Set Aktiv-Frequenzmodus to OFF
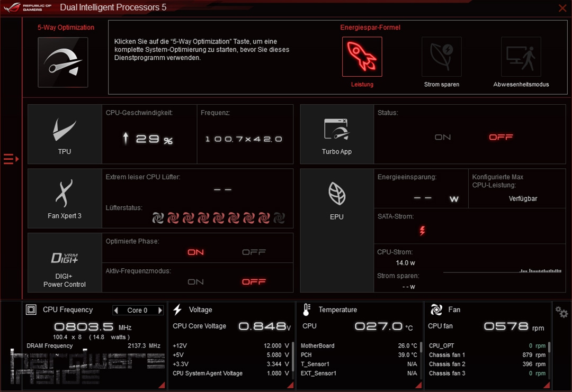Screen dimensions: 572x392 [x=254, y=282]
